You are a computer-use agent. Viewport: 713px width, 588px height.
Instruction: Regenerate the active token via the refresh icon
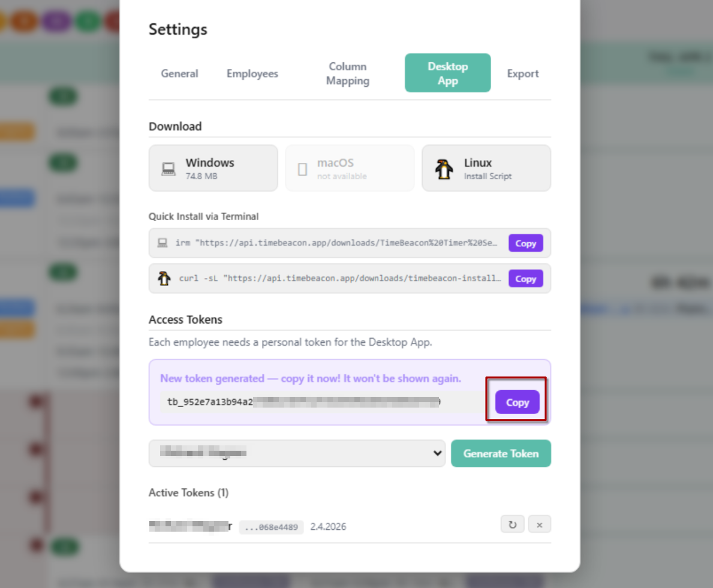tap(513, 524)
